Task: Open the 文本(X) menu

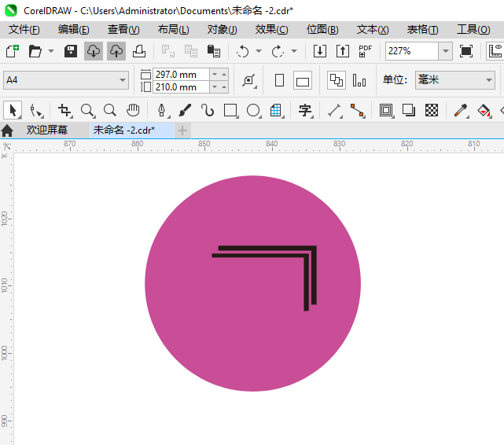Action: [373, 30]
